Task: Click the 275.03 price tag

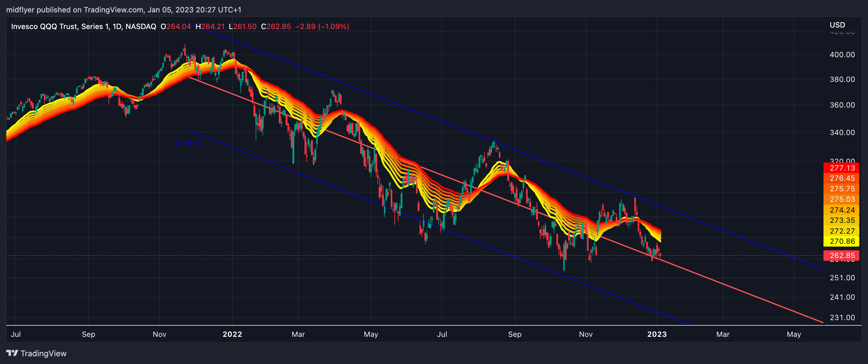Action: (x=841, y=199)
